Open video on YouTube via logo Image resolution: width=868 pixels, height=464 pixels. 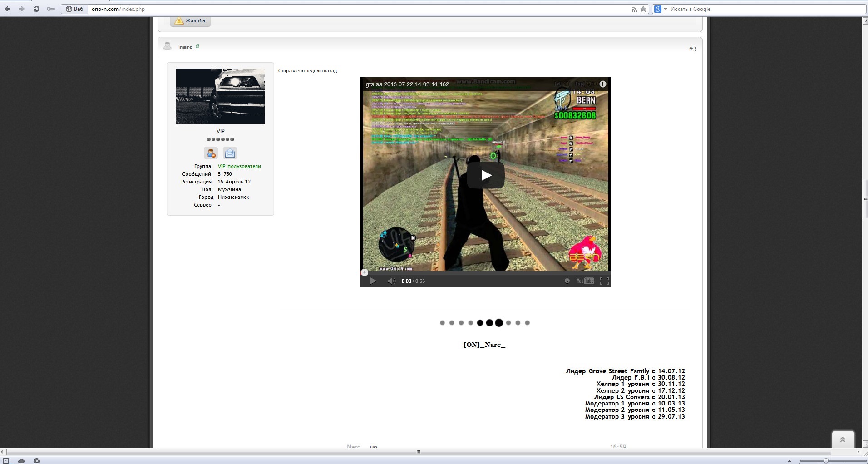tap(585, 281)
